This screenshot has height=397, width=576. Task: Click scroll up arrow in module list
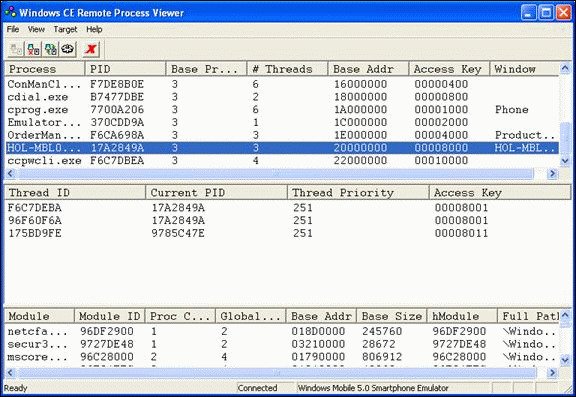click(x=565, y=315)
